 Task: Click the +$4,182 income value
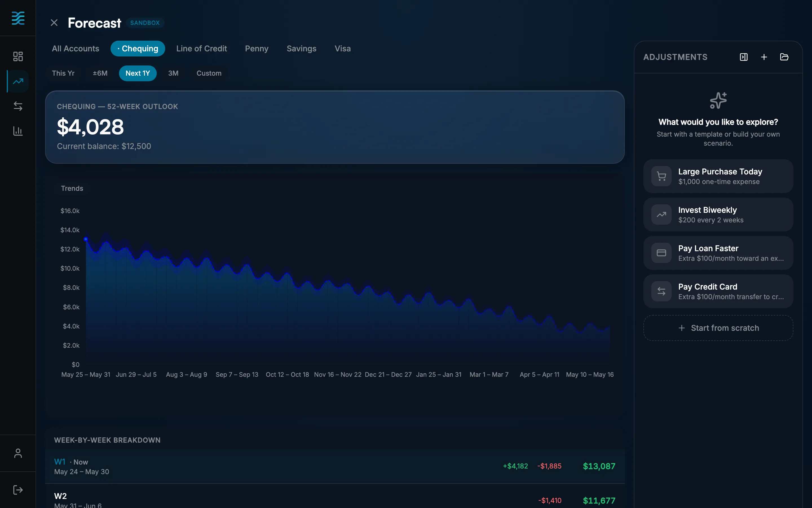tap(515, 466)
